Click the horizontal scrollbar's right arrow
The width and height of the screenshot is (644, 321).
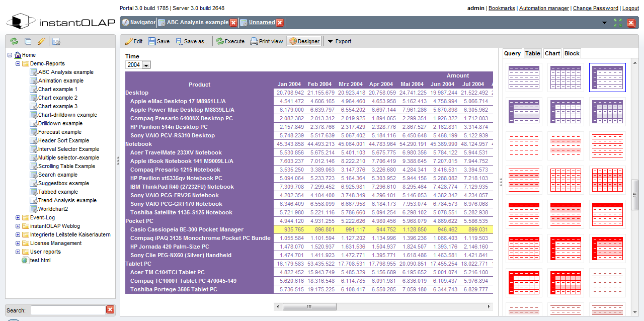point(488,306)
